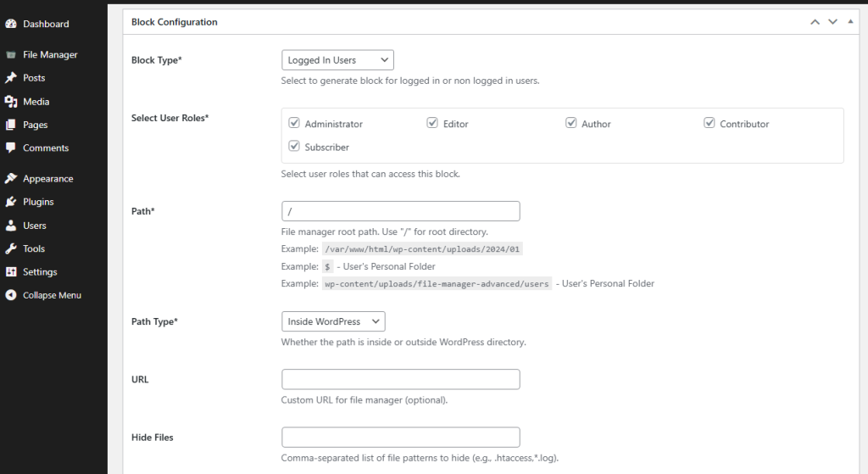Go to Media menu
Screen dimensions: 868x474
[x=36, y=102]
